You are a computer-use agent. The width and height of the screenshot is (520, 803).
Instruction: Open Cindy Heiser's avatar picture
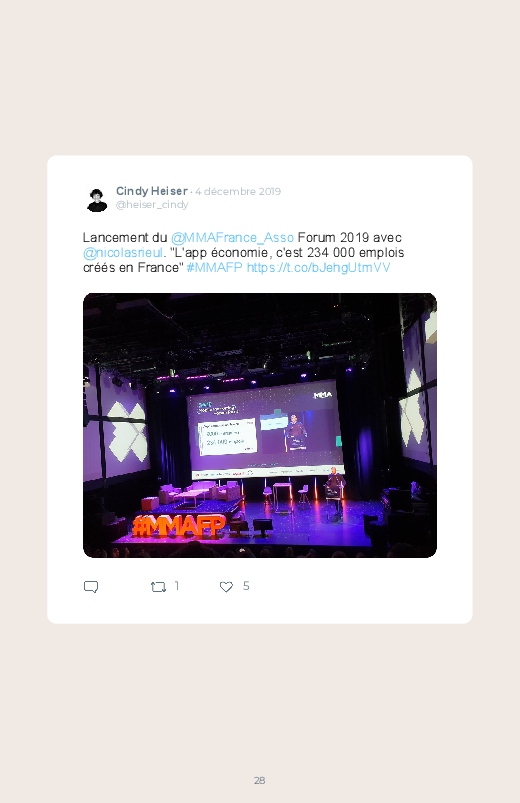97,200
